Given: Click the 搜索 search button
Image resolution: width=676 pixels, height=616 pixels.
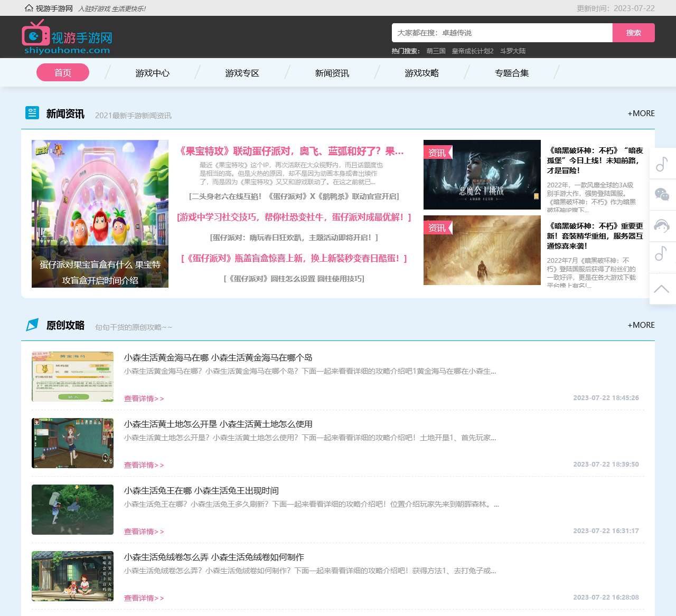Looking at the screenshot, I should pyautogui.click(x=633, y=32).
